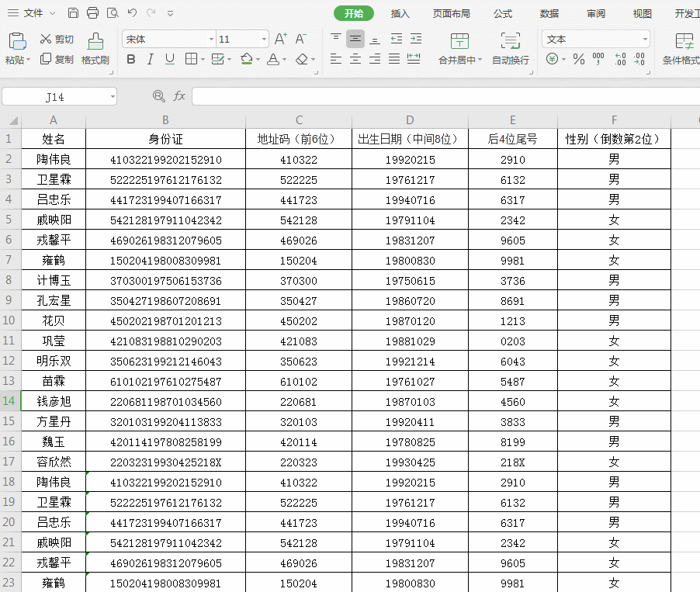Toggle bold formatting
The height and width of the screenshot is (592, 700).
click(x=131, y=60)
